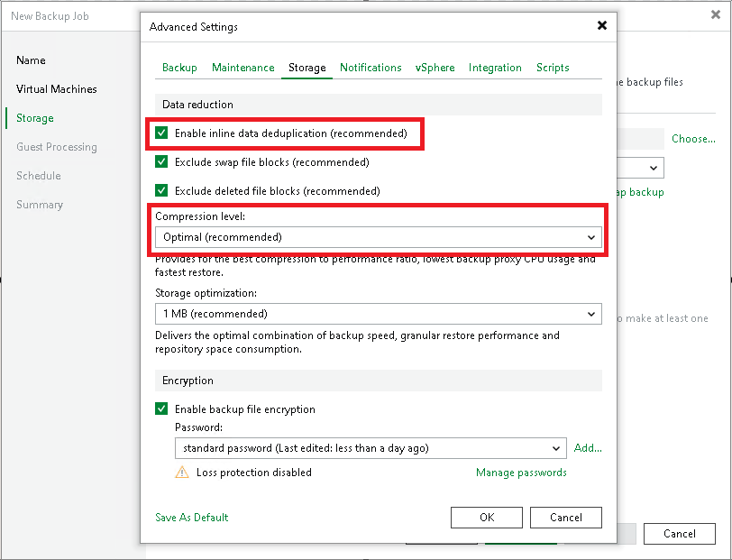The image size is (732, 560).
Task: Expand the Storage optimization dropdown
Action: [378, 314]
